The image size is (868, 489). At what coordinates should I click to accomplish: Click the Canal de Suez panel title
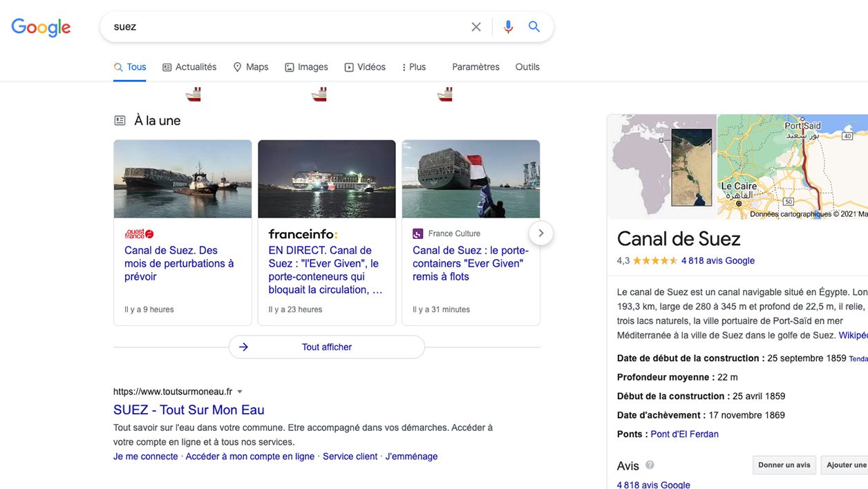(x=679, y=239)
